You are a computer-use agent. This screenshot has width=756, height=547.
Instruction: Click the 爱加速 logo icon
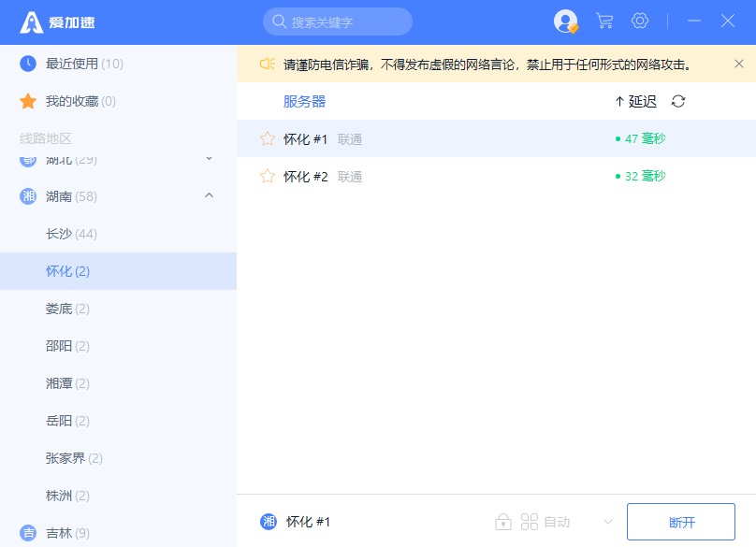(31, 22)
